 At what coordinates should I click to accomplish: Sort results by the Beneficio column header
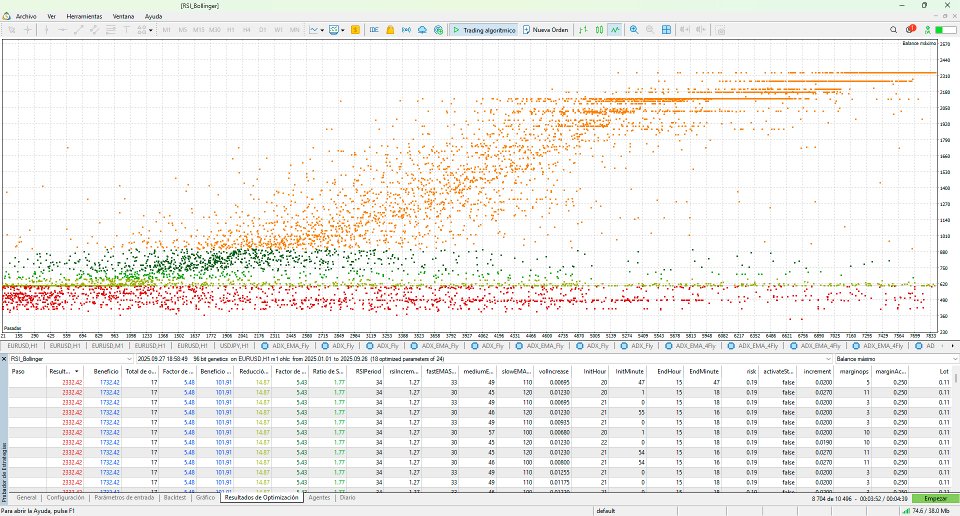click(x=106, y=370)
